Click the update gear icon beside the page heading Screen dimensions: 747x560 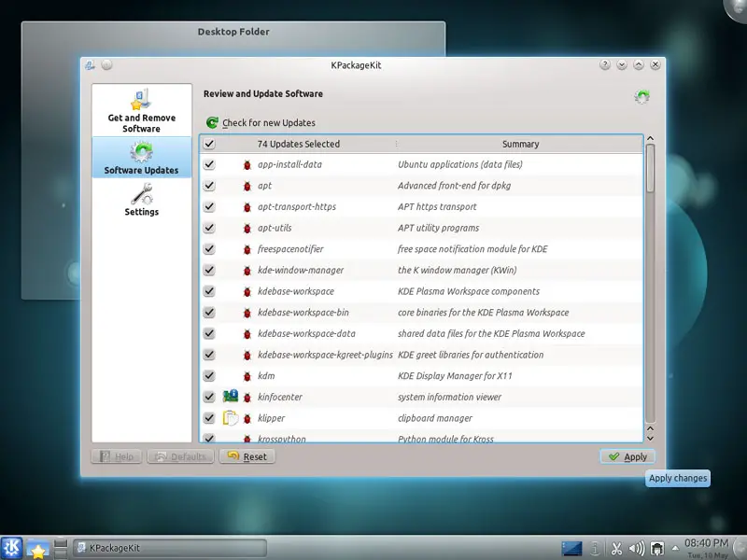(x=641, y=96)
